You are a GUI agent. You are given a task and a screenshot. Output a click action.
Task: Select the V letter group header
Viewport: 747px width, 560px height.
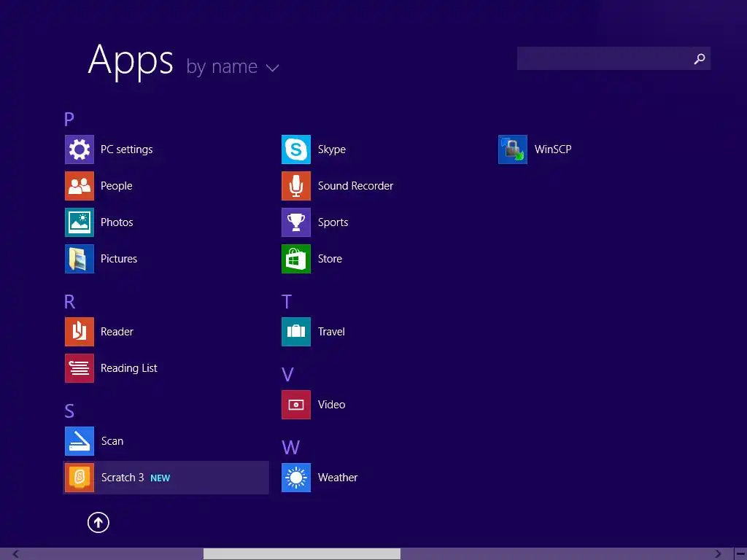tap(287, 375)
